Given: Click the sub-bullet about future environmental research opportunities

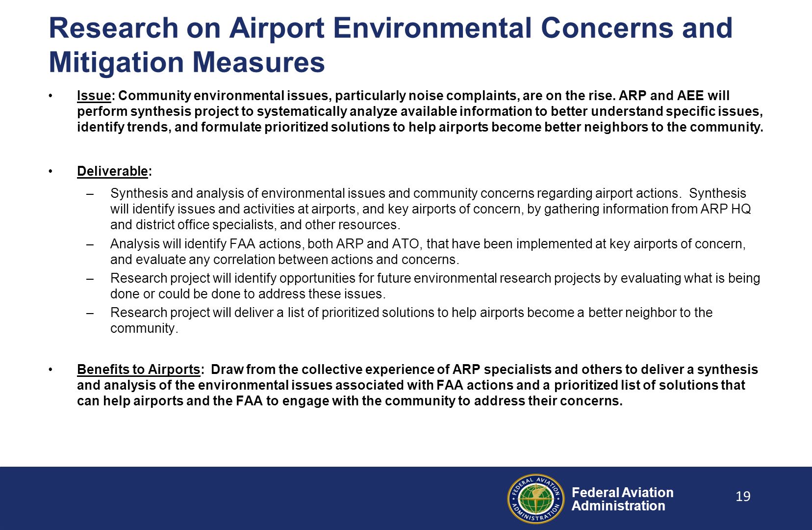Looking at the screenshot, I should pos(435,286).
